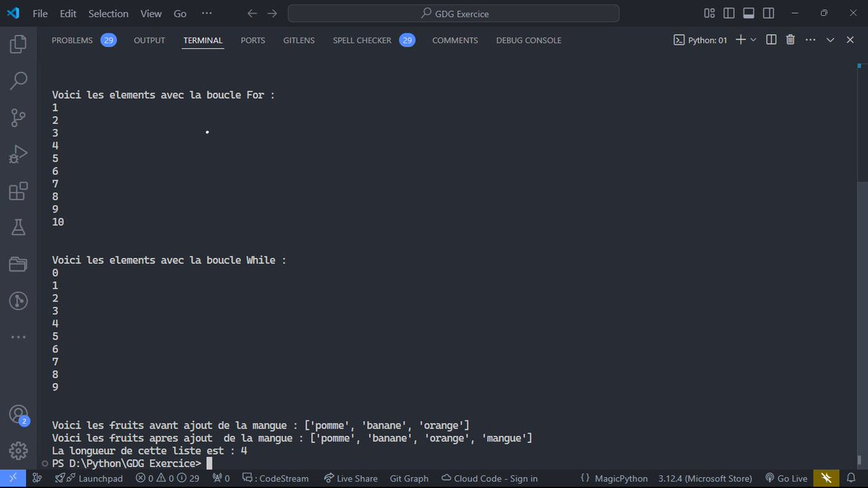Open Git Graph from the status bar
The width and height of the screenshot is (868, 488).
(x=409, y=478)
